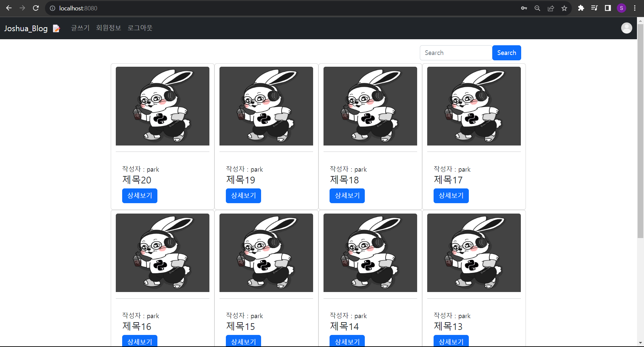Open Chrome three-dot menu

click(x=635, y=8)
